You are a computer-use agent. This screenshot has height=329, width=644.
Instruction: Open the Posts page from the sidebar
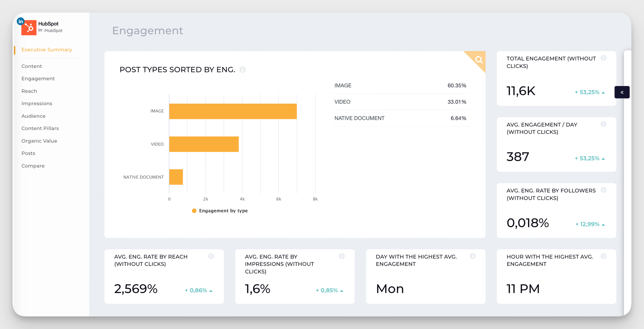pos(28,153)
